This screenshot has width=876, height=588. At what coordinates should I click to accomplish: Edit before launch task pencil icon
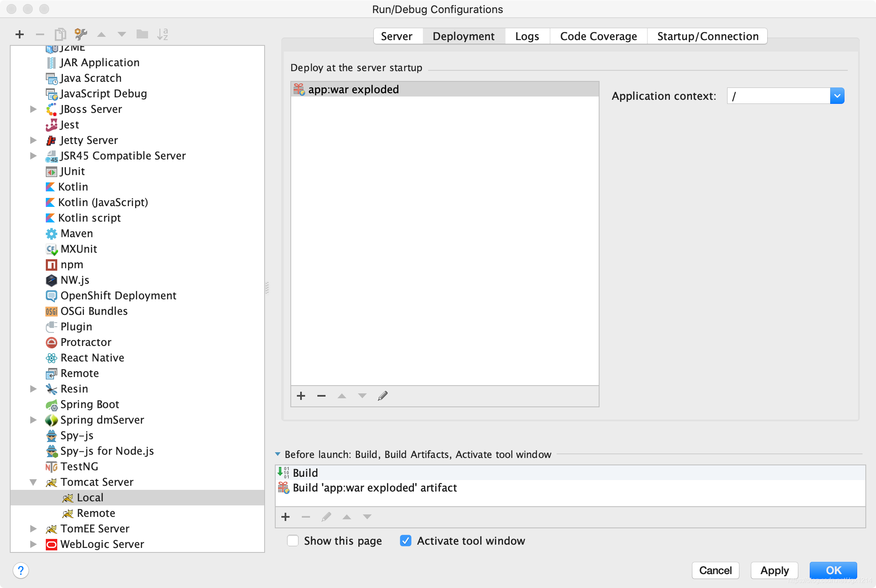tap(326, 517)
